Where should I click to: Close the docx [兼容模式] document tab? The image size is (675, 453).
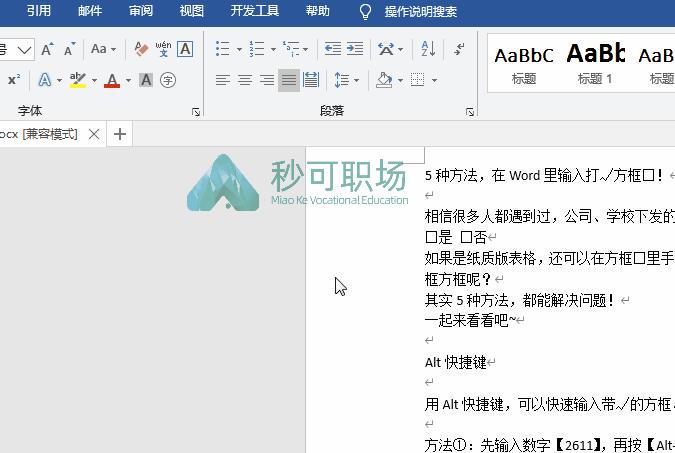(94, 134)
